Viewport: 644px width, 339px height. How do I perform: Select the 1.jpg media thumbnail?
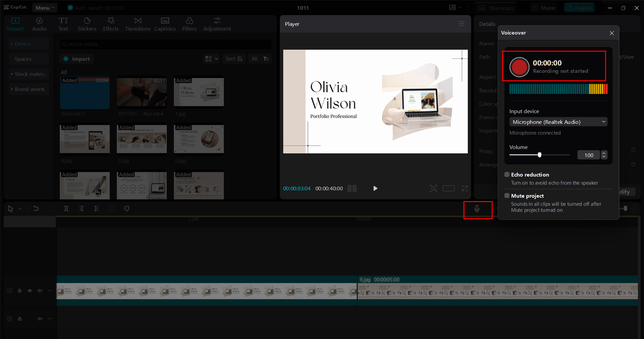199,92
